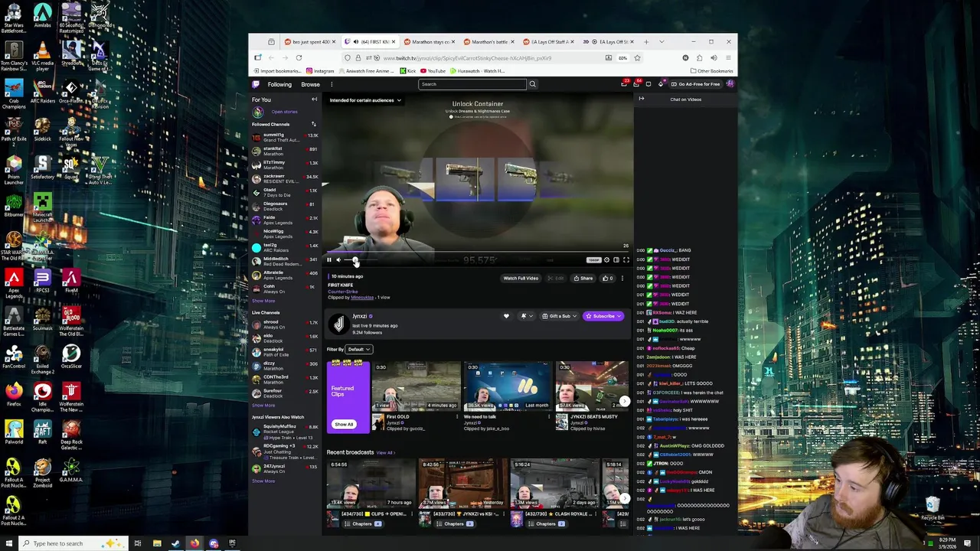Viewport: 980px width, 551px height.
Task: Click the Go Ad-Free for Free button
Action: coord(694,84)
